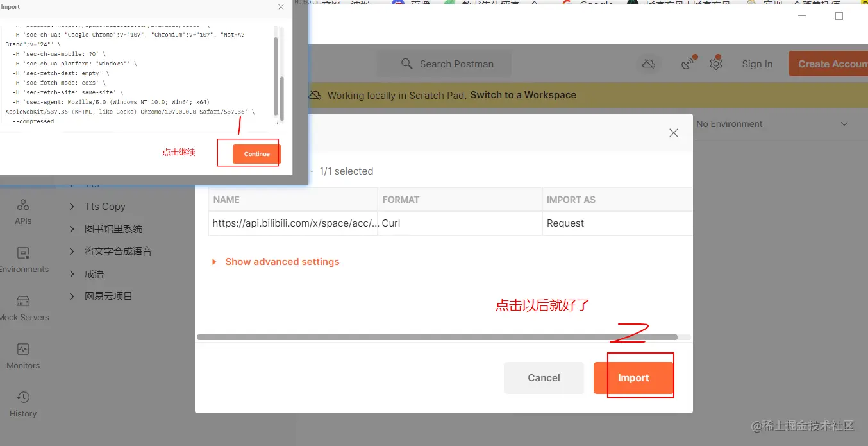Open the settings gear icon
Screen dimensions: 868x446
pyautogui.click(x=716, y=64)
